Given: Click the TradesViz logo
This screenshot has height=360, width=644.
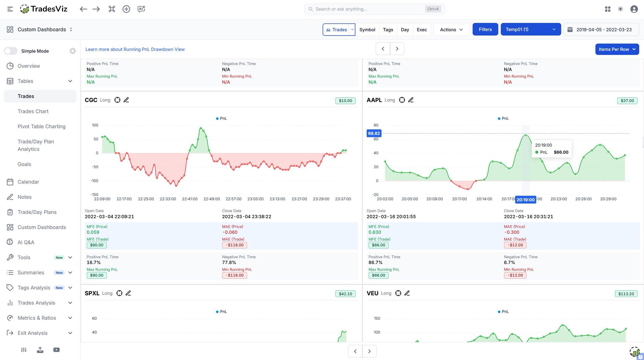Looking at the screenshot, I should tap(44, 9).
